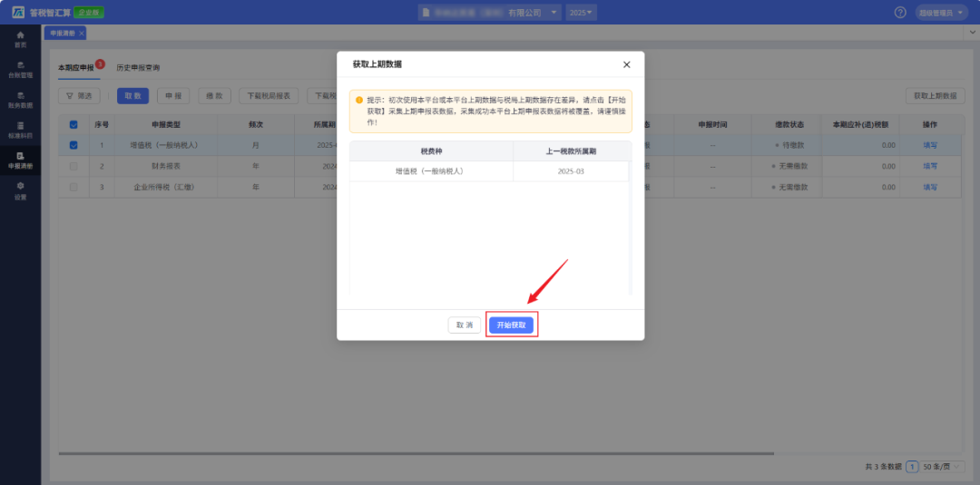This screenshot has height=485, width=980.
Task: Switch to 历史申报查询 tab
Action: click(138, 68)
